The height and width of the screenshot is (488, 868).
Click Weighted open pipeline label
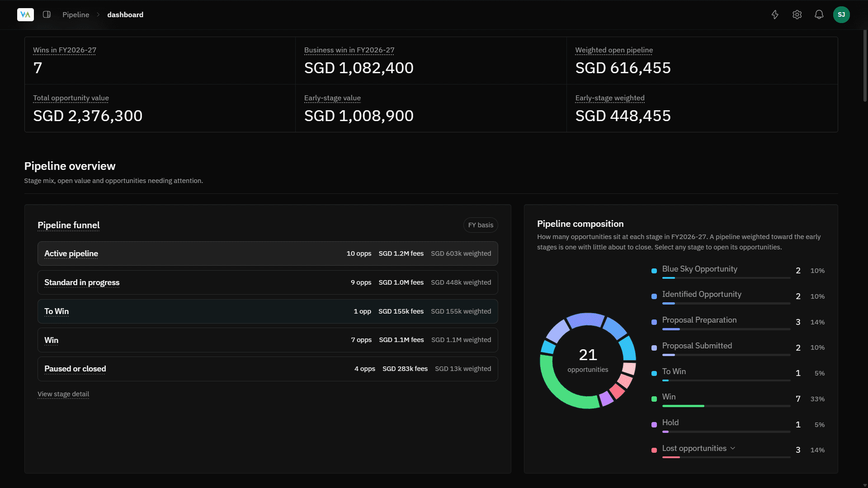pos(614,50)
